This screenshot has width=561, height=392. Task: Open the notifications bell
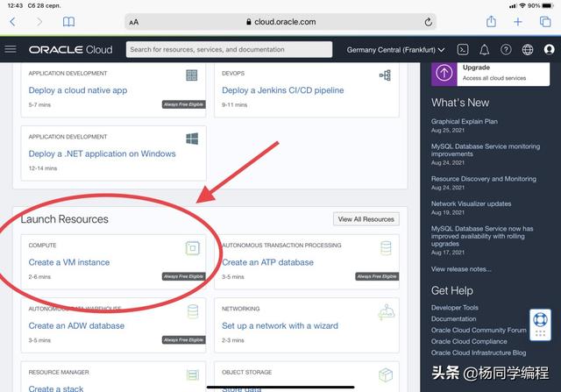[x=484, y=50]
